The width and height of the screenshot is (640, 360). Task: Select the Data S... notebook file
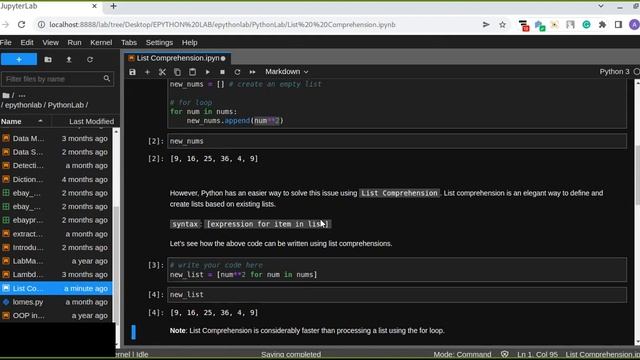point(56,152)
